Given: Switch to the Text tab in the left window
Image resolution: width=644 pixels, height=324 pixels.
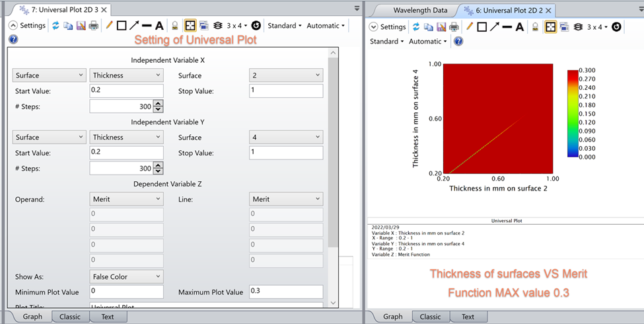Looking at the screenshot, I should pos(108,317).
